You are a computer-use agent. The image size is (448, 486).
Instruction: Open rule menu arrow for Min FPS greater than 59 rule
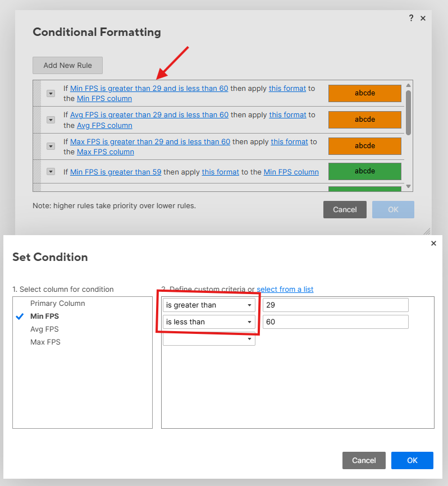pos(51,171)
